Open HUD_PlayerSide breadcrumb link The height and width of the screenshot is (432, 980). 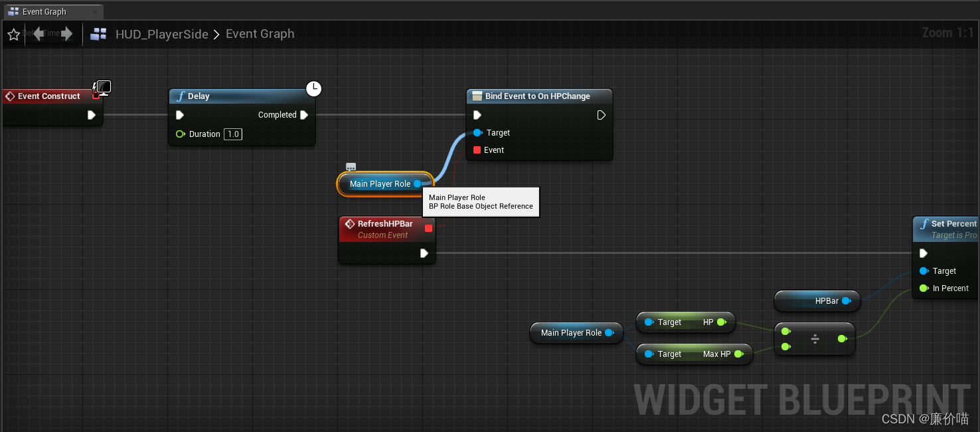[x=162, y=34]
